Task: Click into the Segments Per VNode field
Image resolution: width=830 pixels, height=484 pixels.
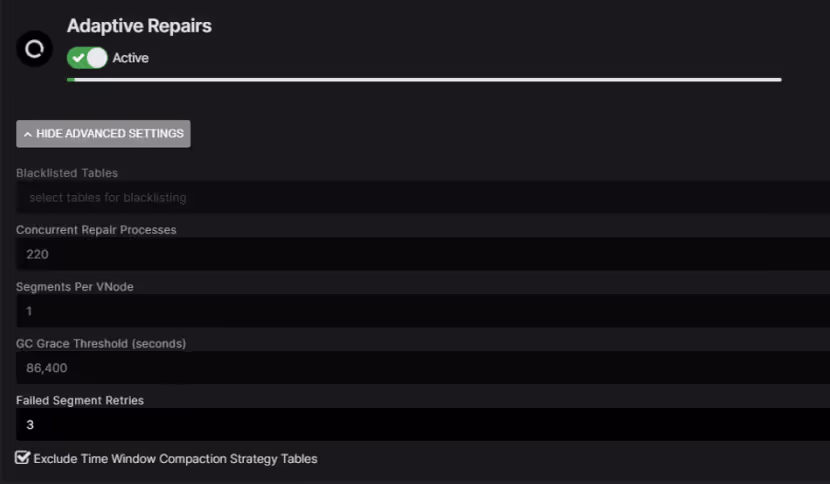Action: tap(420, 311)
